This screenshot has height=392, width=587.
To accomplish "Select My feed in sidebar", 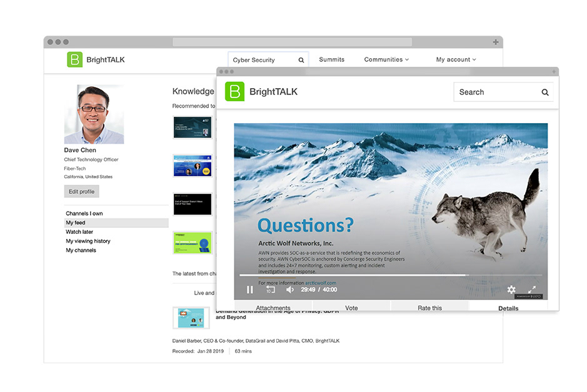I will click(x=116, y=223).
